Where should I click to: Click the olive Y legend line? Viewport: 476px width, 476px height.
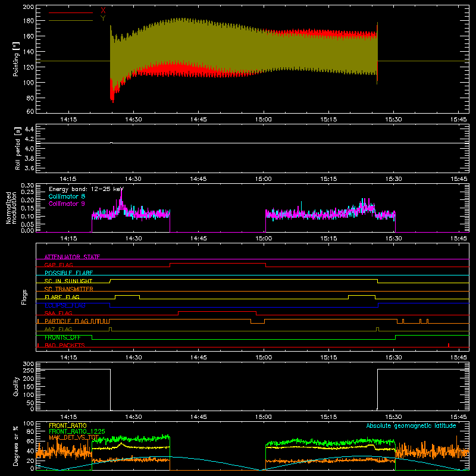tap(71, 20)
